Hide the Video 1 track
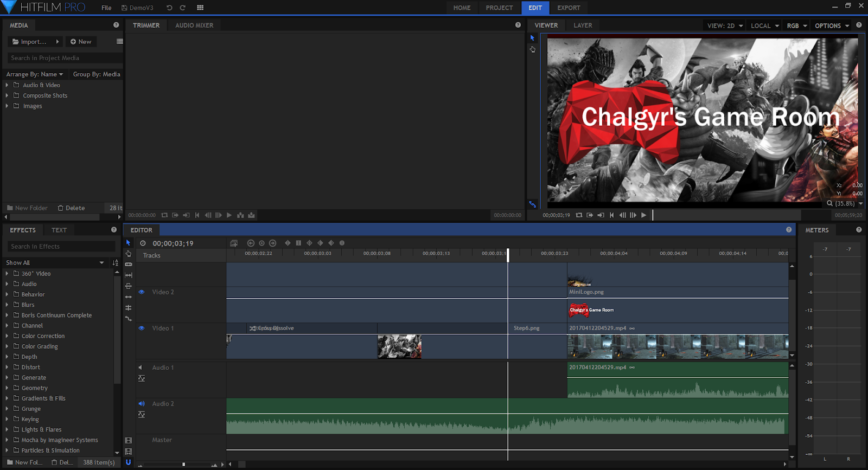This screenshot has width=868, height=470. [x=142, y=328]
